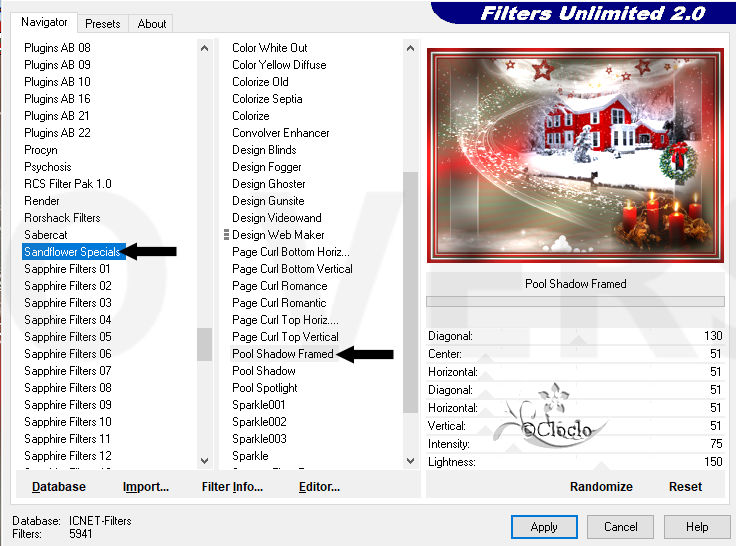Viewport: 736px width, 546px height.
Task: Open the About tab
Action: pos(152,23)
